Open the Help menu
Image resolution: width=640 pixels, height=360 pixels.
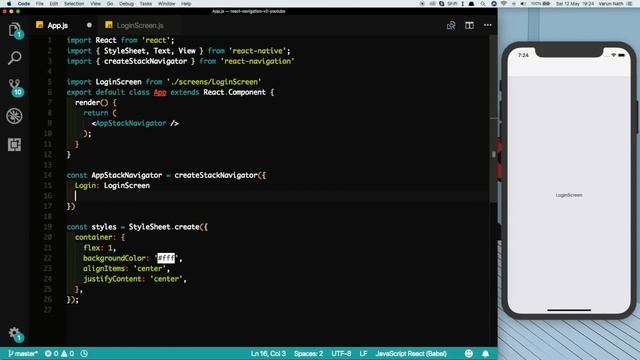(186, 4)
